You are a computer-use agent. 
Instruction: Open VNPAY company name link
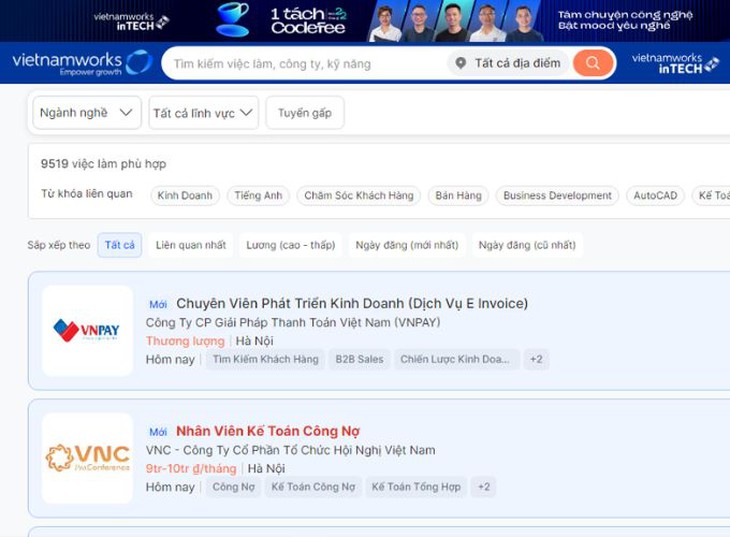[x=293, y=322]
